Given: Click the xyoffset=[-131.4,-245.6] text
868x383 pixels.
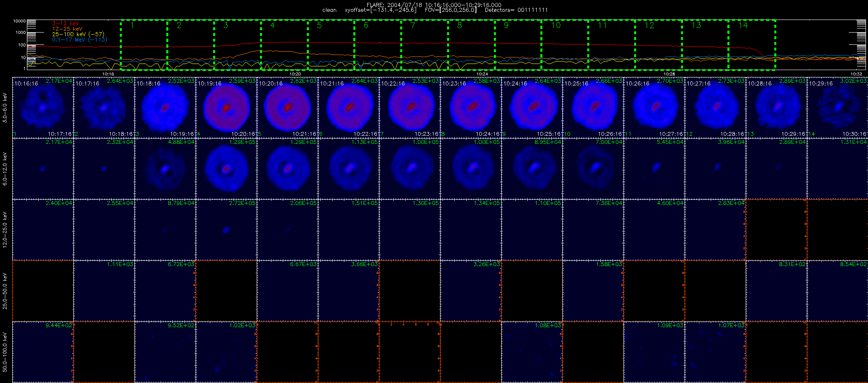Looking at the screenshot, I should [x=381, y=10].
